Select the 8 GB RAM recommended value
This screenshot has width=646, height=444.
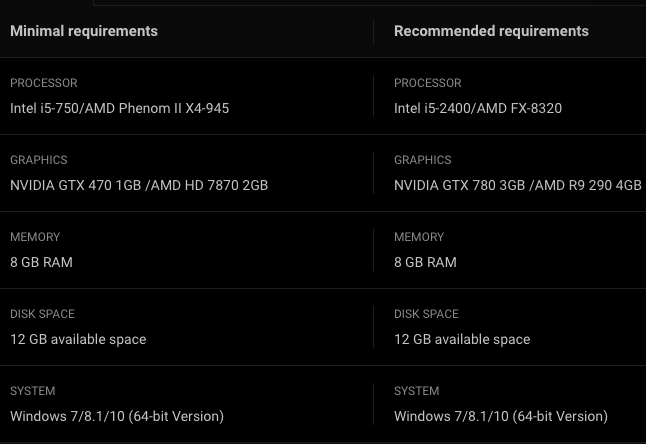(x=425, y=262)
